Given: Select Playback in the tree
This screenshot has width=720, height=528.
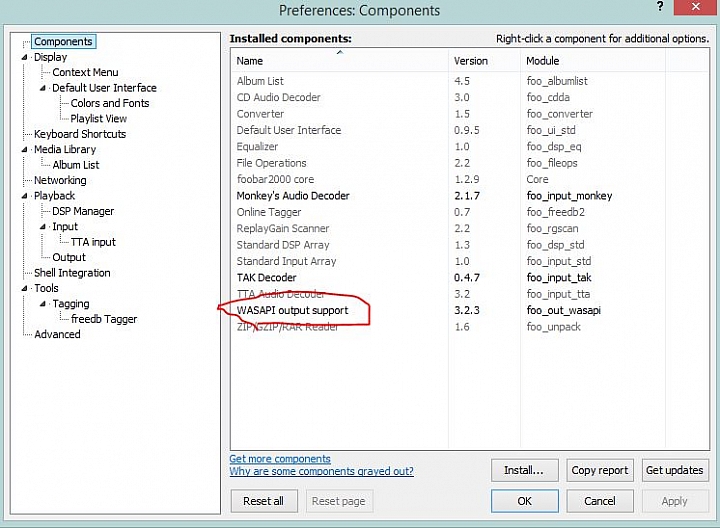Looking at the screenshot, I should point(54,196).
